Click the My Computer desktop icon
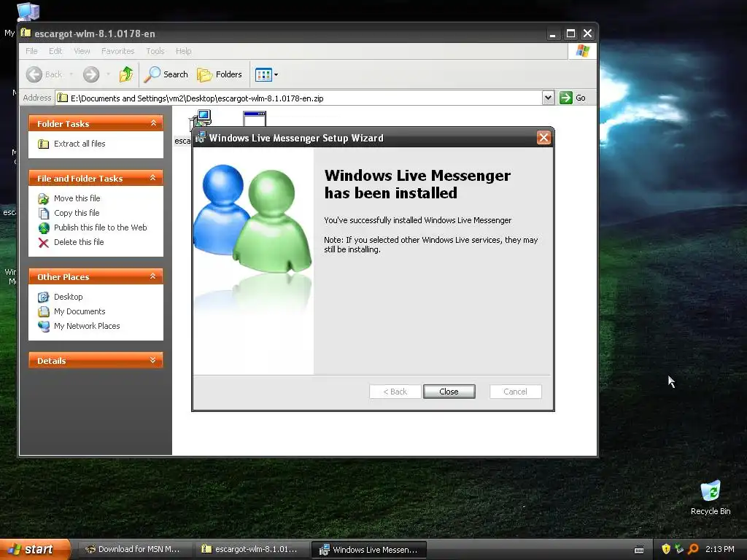747x560 pixels. click(x=28, y=12)
